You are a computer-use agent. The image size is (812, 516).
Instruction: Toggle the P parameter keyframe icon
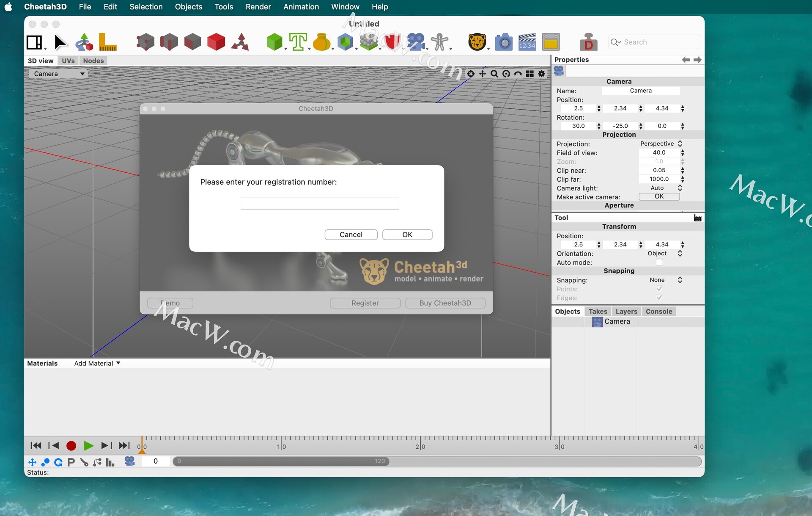coord(71,462)
